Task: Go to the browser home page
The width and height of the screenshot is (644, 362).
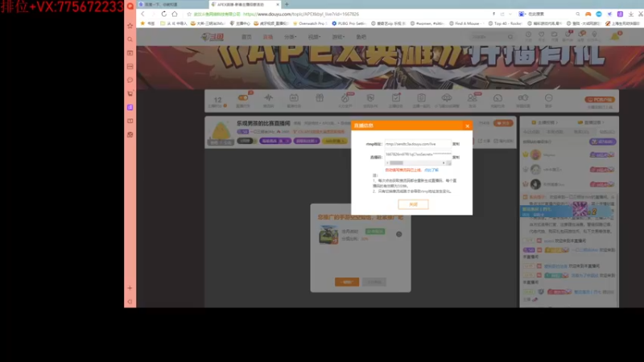Action: tap(175, 14)
